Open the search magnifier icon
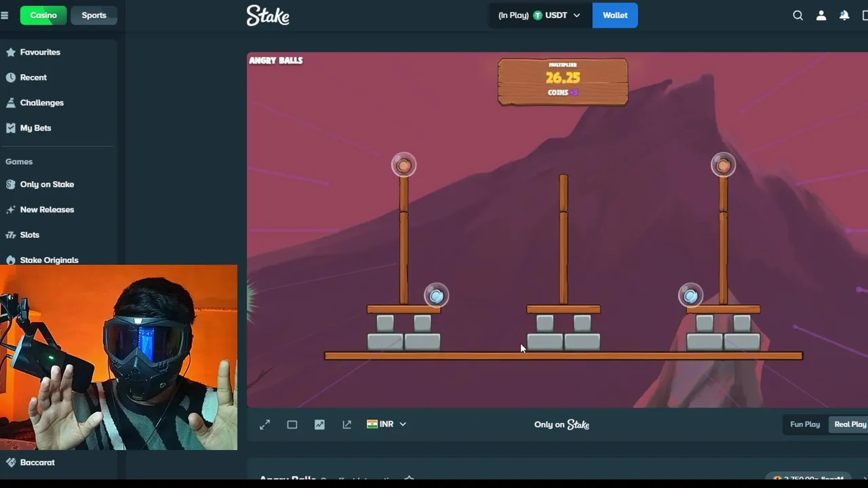Image resolution: width=868 pixels, height=488 pixels. coord(798,15)
